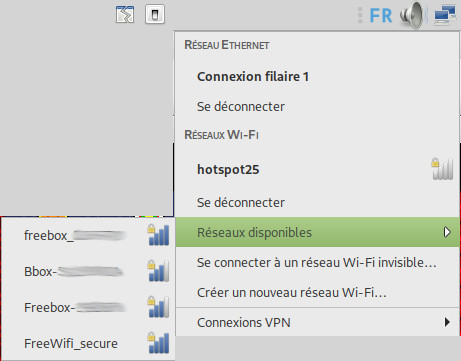
Task: Choose Se connecter à un réseau Wi-Fi invisible
Action: (x=317, y=263)
